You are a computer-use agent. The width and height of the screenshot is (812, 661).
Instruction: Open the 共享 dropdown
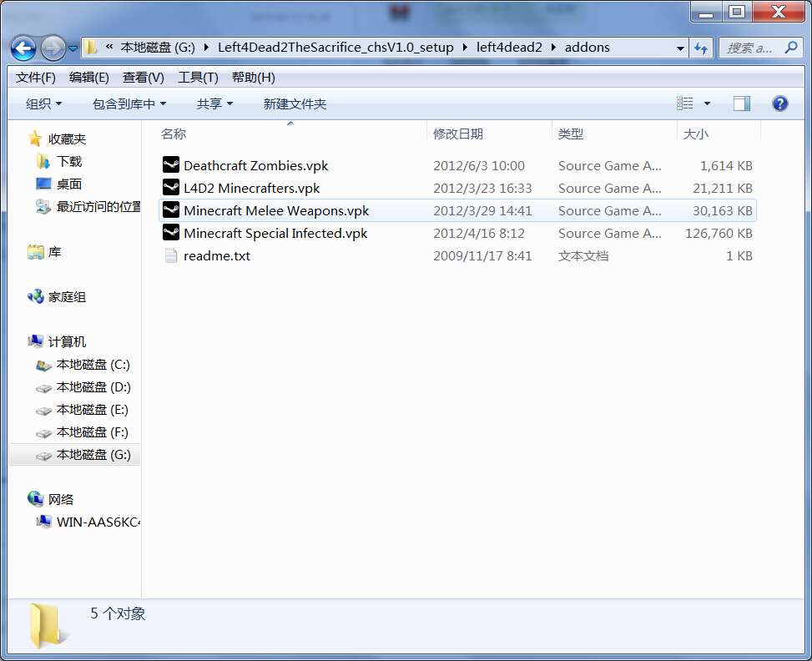214,104
